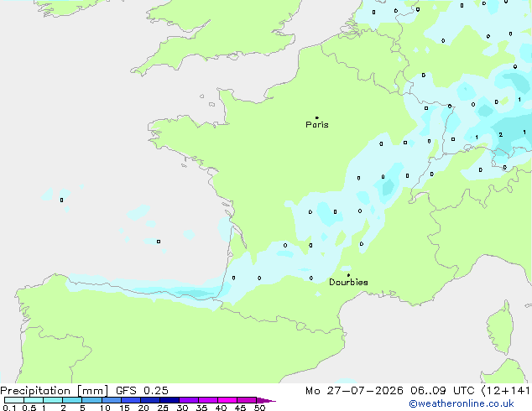
Task: Pick the magenta 40–45 legend swatch
Action: [227, 400]
